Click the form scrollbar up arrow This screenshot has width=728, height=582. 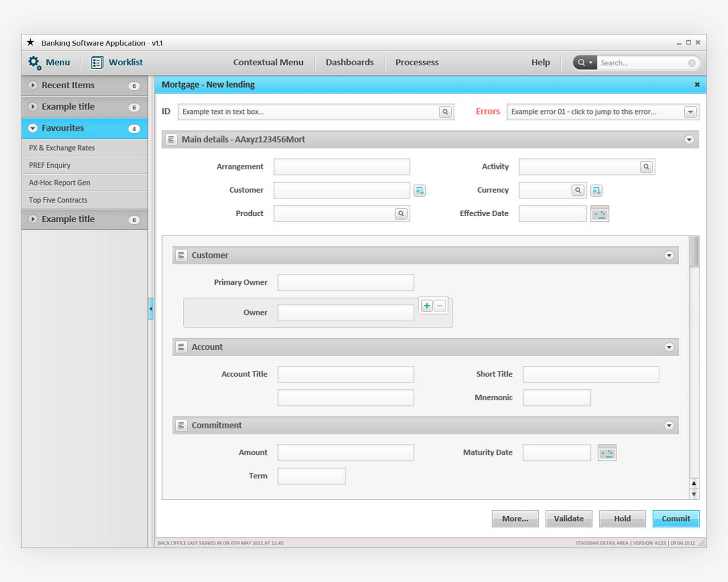pyautogui.click(x=694, y=484)
